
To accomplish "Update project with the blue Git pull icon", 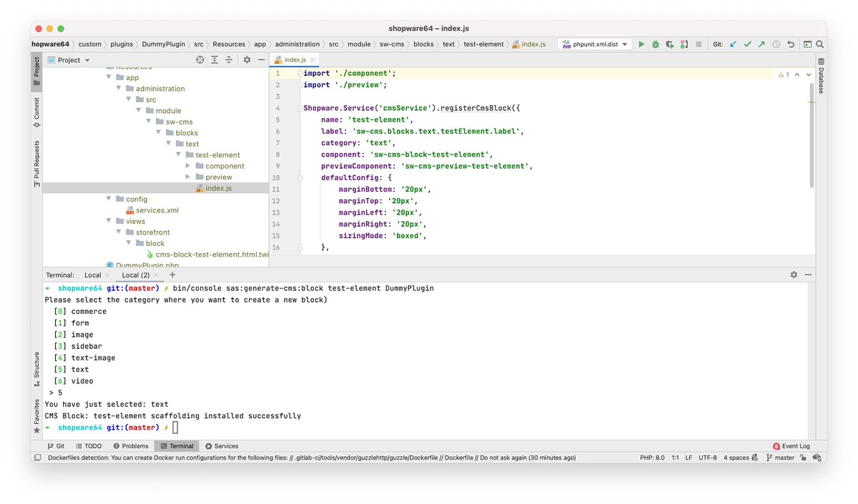I will point(732,44).
